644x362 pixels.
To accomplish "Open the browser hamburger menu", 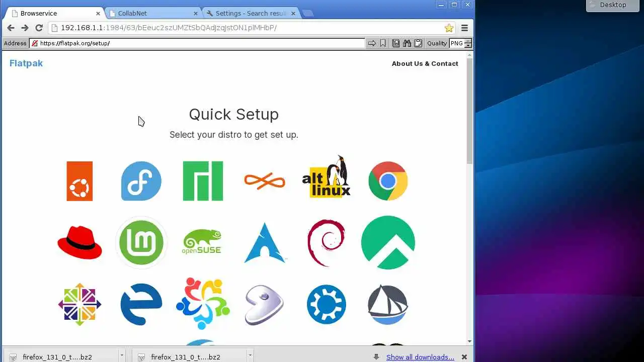I will coord(464,28).
